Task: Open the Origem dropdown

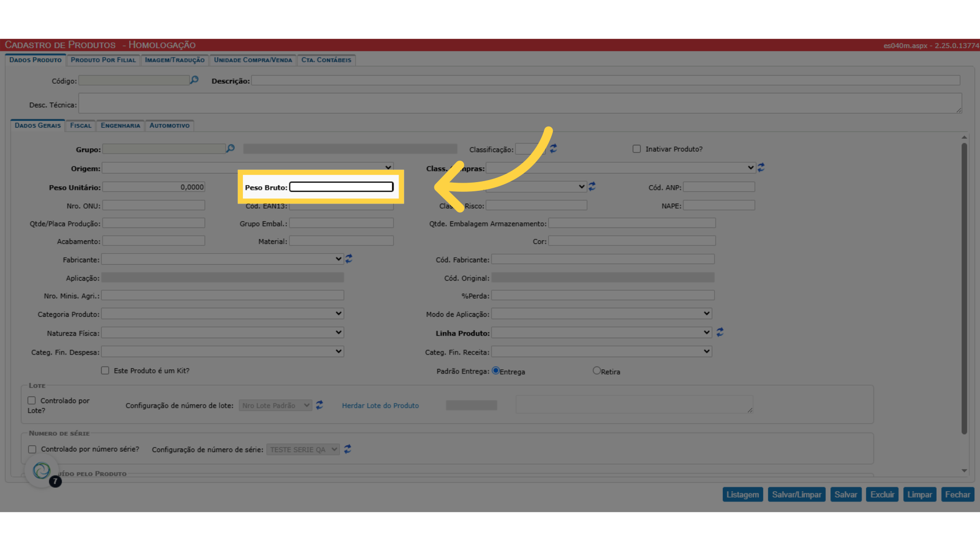Action: click(x=248, y=168)
